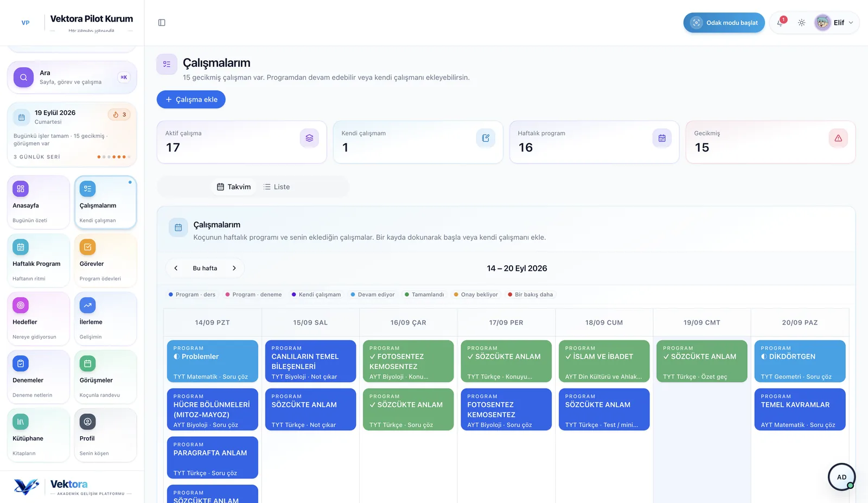Open DİKDÖRTGEN task on Sunday

tap(800, 361)
